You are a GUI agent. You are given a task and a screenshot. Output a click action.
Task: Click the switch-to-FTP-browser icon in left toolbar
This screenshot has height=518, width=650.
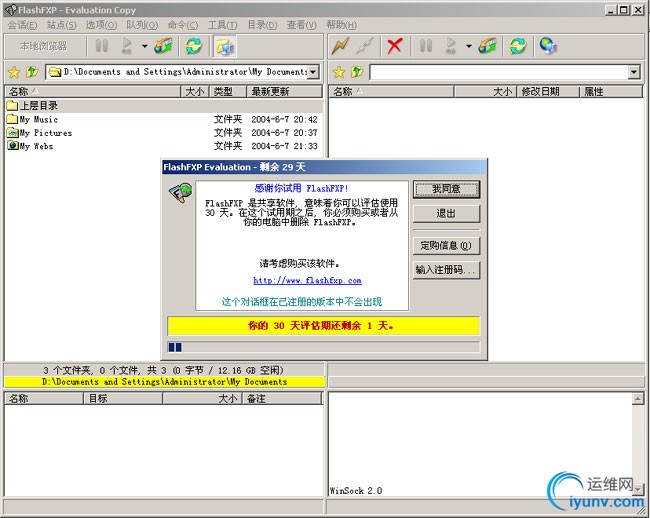point(225,46)
